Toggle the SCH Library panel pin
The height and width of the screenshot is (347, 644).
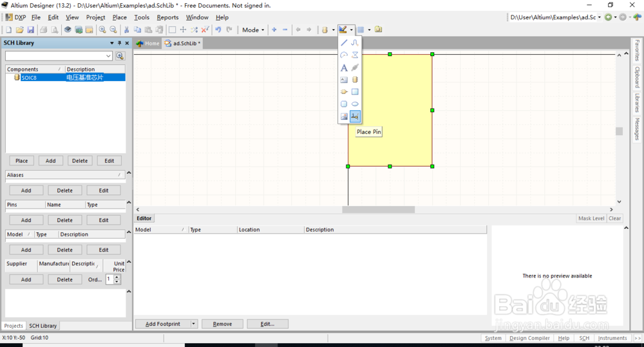tap(120, 42)
